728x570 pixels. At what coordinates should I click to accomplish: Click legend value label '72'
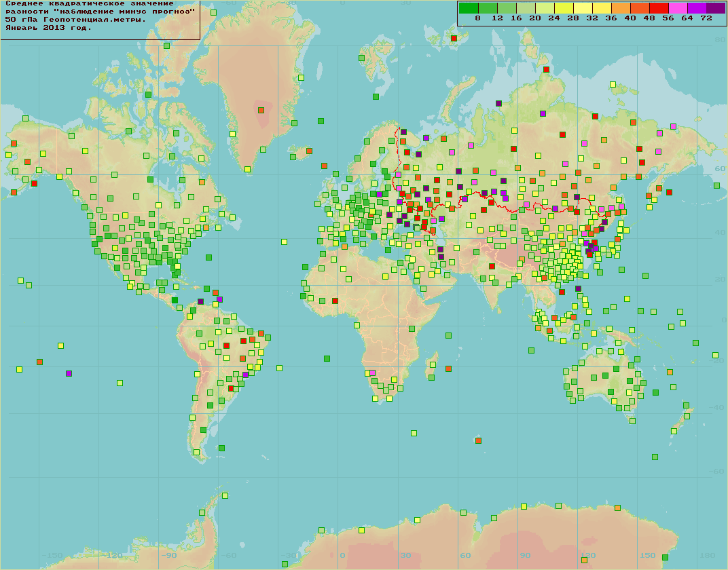click(706, 18)
